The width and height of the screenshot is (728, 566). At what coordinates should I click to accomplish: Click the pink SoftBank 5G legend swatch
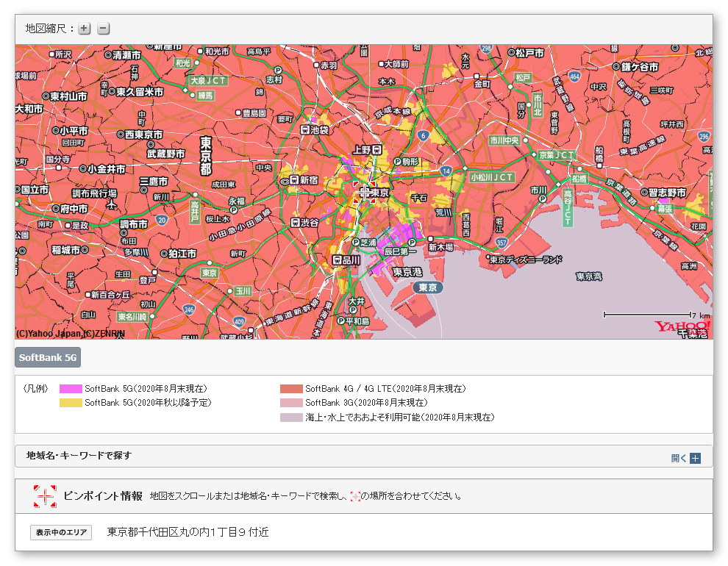pyautogui.click(x=71, y=389)
